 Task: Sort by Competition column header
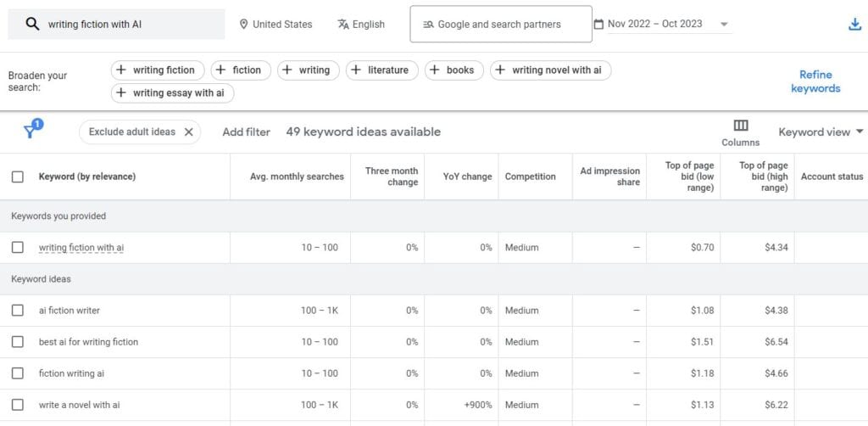click(530, 177)
